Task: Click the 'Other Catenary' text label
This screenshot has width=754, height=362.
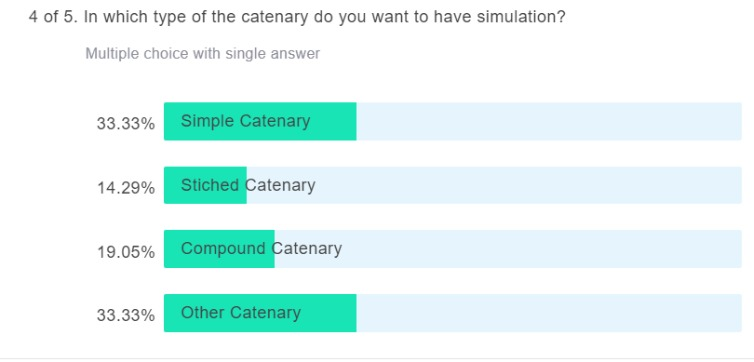Action: (241, 312)
